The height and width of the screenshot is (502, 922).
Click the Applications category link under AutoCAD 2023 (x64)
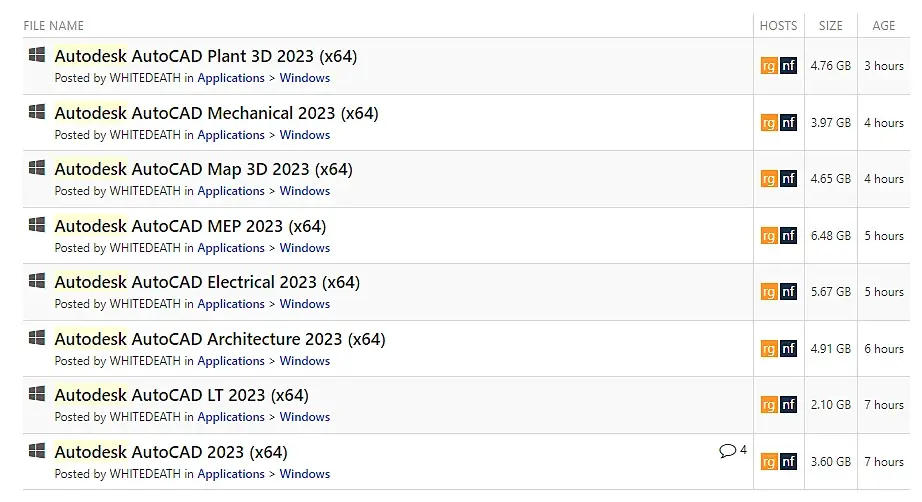pyautogui.click(x=231, y=474)
